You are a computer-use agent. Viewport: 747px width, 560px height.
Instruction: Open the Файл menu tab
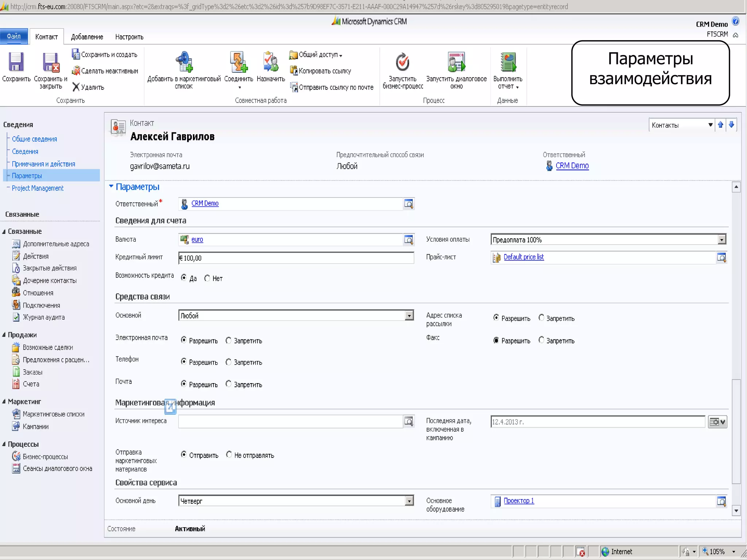pos(14,36)
